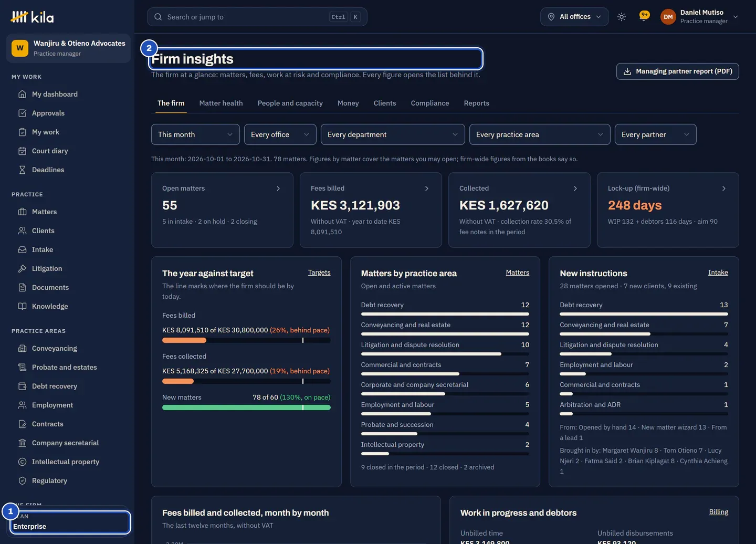Click the Company secretarial icon

click(x=22, y=443)
